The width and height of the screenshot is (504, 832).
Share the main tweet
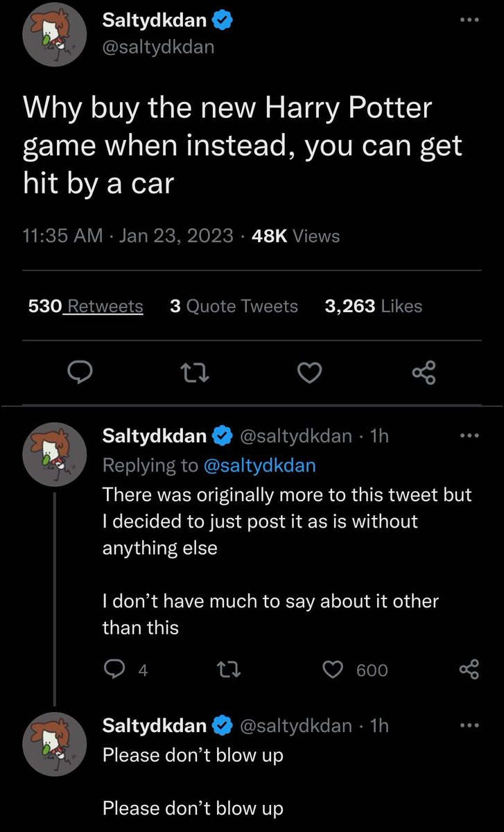pyautogui.click(x=424, y=374)
